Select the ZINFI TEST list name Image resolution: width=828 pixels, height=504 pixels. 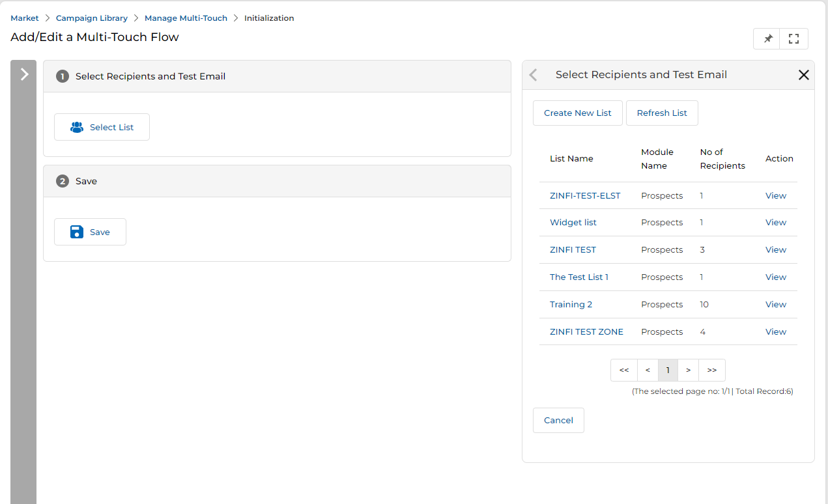click(573, 249)
